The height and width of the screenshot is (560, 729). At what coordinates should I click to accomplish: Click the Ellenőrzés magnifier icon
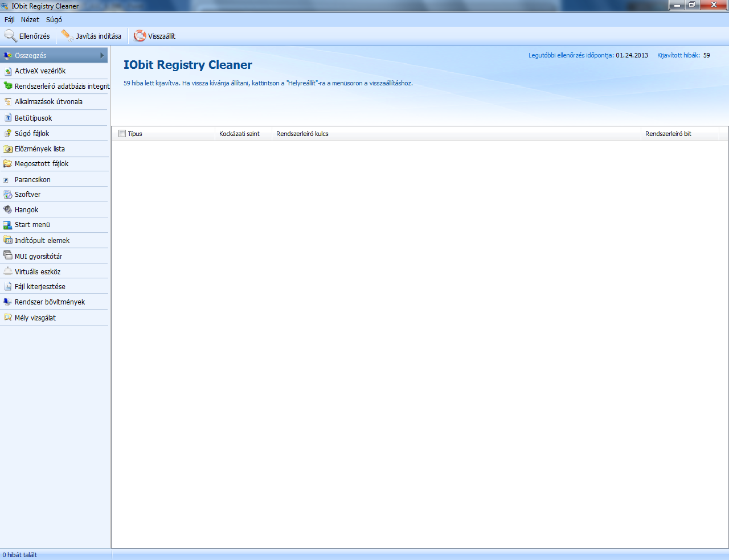[x=10, y=36]
